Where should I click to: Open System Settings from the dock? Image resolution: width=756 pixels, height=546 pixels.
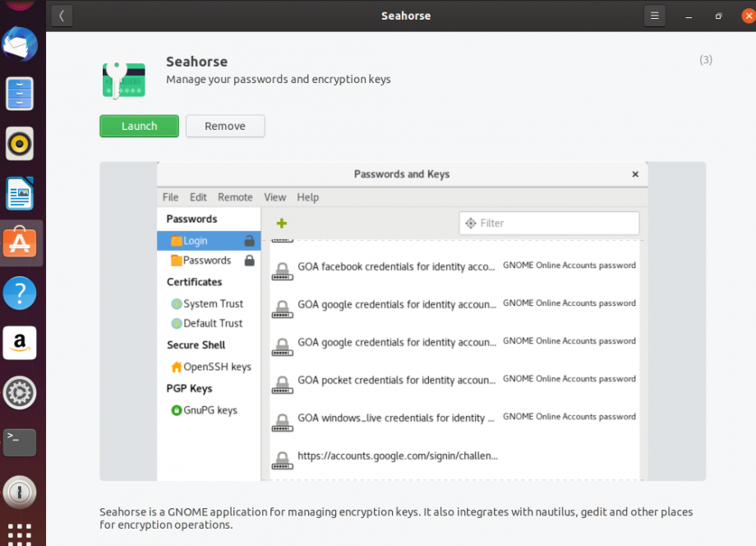pyautogui.click(x=21, y=393)
